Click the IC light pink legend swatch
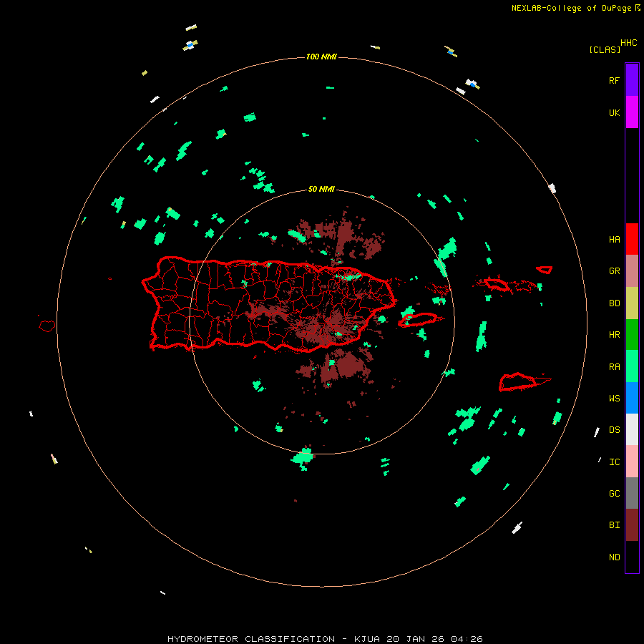The height and width of the screenshot is (644, 644). 632,462
